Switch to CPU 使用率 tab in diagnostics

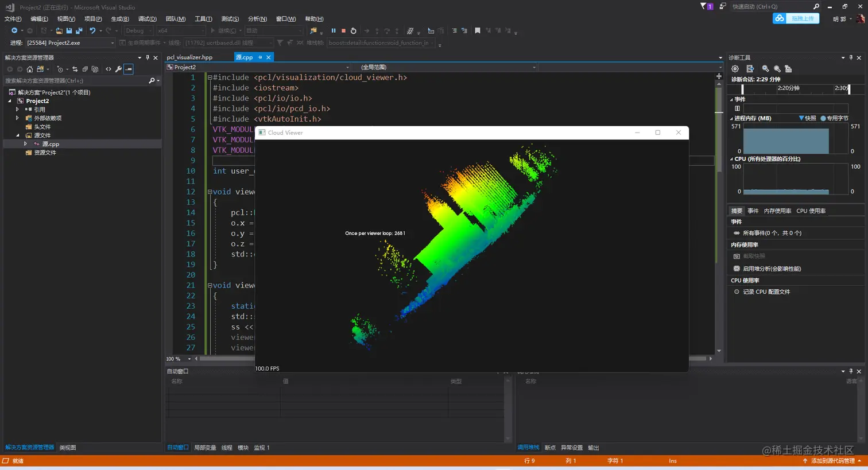[811, 211]
